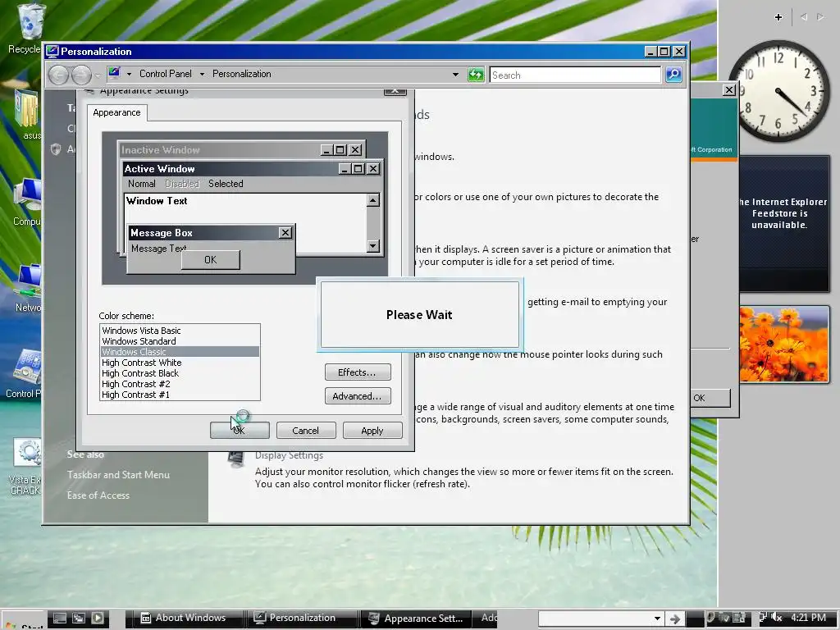Click the Apply button
The height and width of the screenshot is (630, 840).
click(372, 430)
